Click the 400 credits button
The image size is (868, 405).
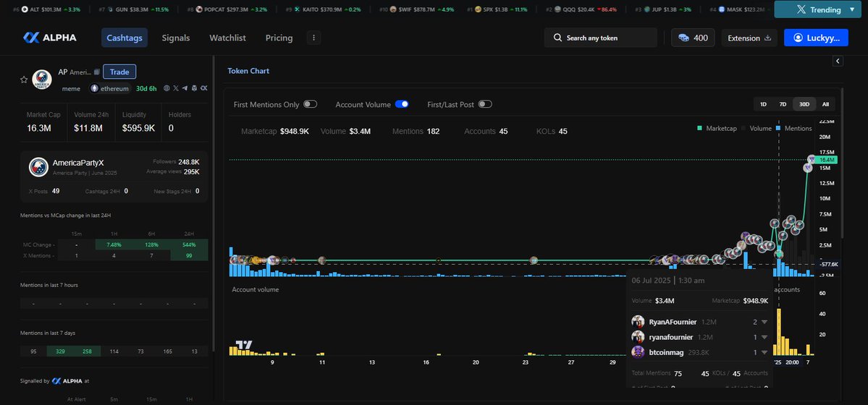click(693, 38)
